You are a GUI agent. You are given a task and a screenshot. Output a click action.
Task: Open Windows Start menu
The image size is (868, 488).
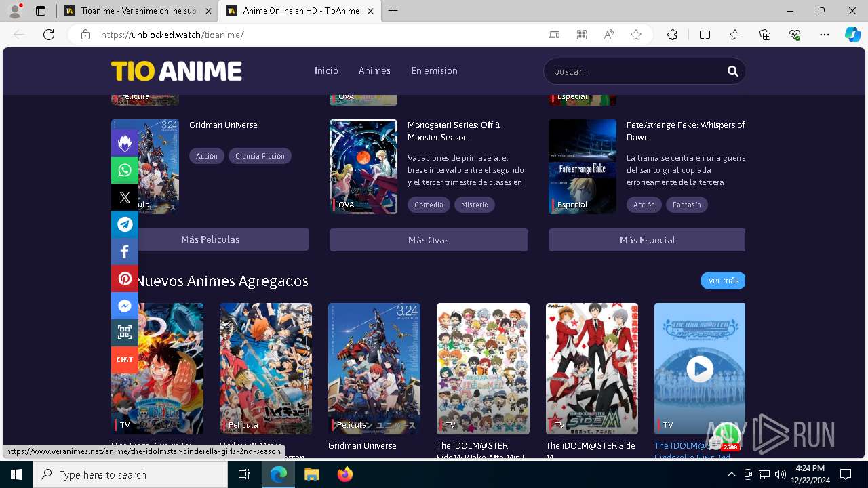(x=16, y=474)
